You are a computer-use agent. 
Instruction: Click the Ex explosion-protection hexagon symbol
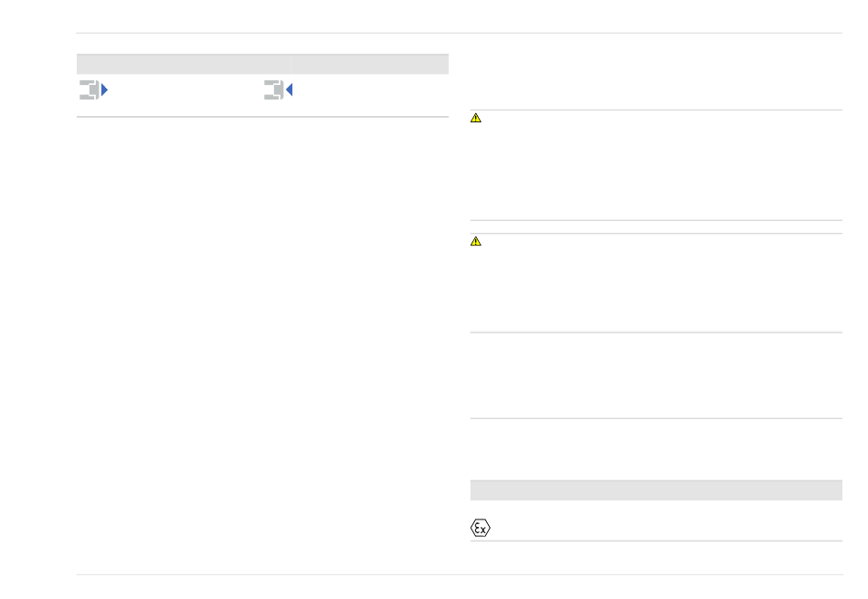tap(481, 528)
